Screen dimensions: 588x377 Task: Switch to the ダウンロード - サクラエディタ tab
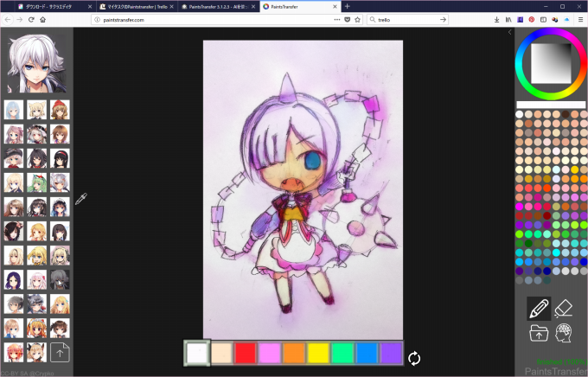point(55,6)
